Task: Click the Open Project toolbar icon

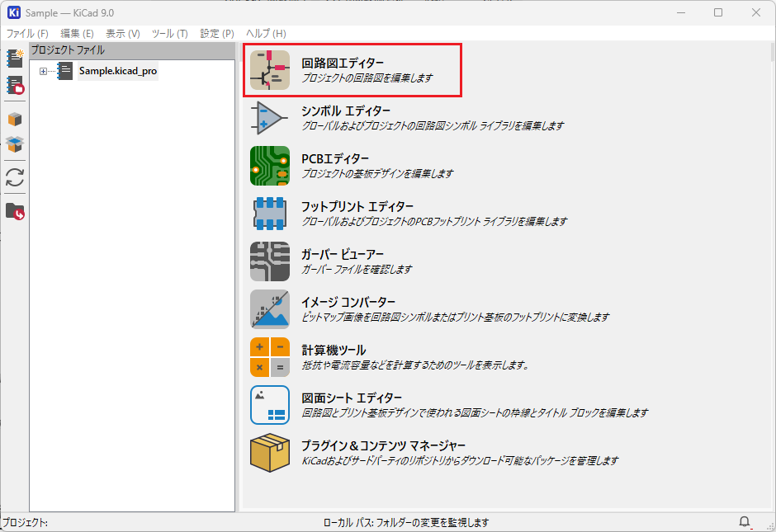Action: (x=15, y=85)
